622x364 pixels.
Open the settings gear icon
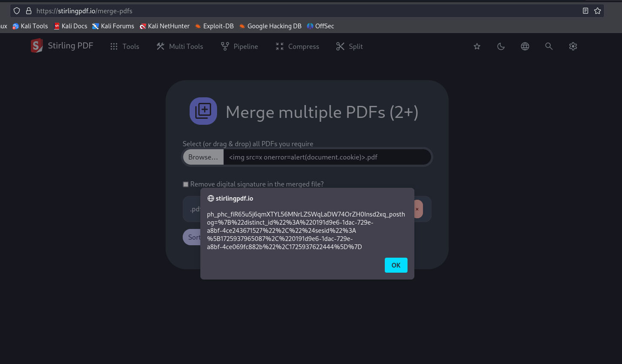[573, 46]
